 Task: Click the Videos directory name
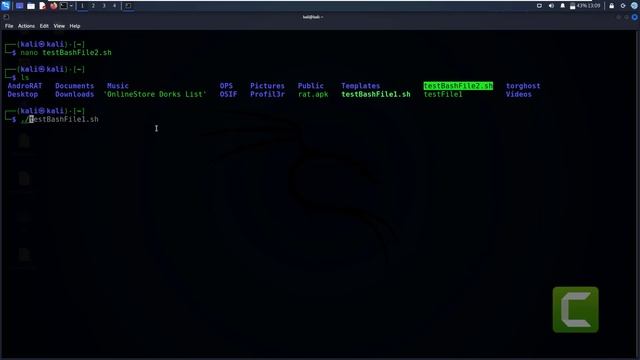[519, 94]
